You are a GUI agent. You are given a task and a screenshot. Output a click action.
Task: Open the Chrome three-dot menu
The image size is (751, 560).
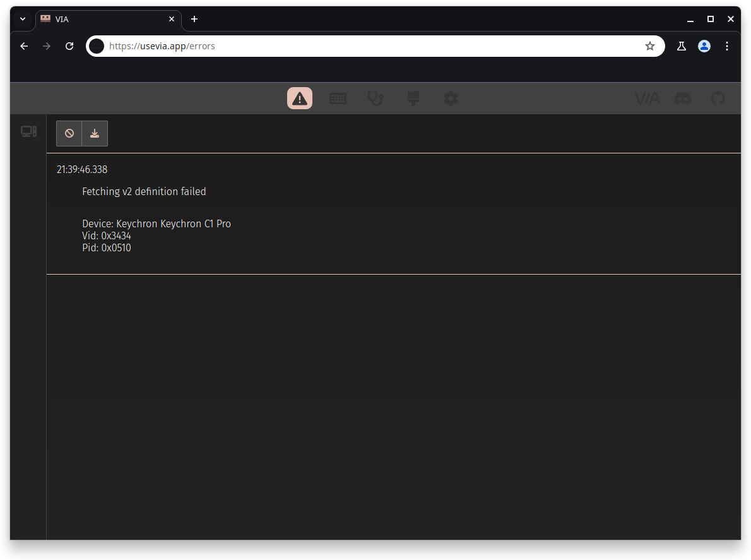click(x=726, y=46)
